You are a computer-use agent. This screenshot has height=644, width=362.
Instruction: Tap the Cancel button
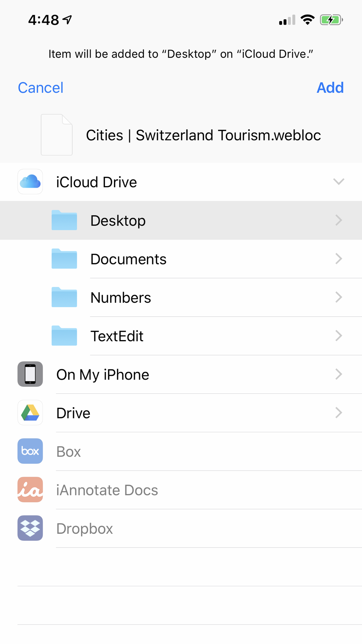[x=41, y=88]
